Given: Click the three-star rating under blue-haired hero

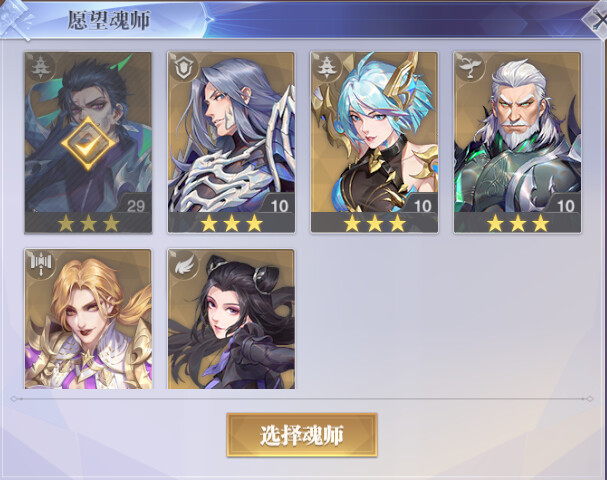Looking at the screenshot, I should click(x=374, y=223).
